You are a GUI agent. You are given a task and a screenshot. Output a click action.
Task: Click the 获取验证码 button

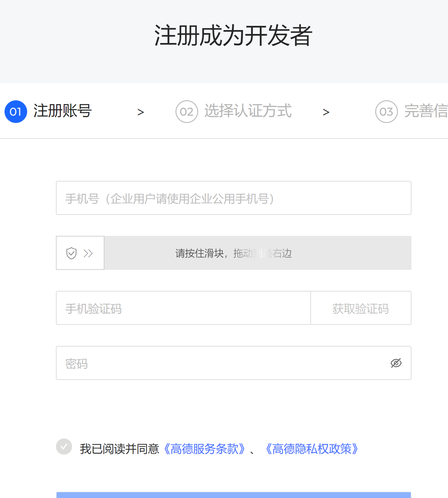[x=361, y=308]
